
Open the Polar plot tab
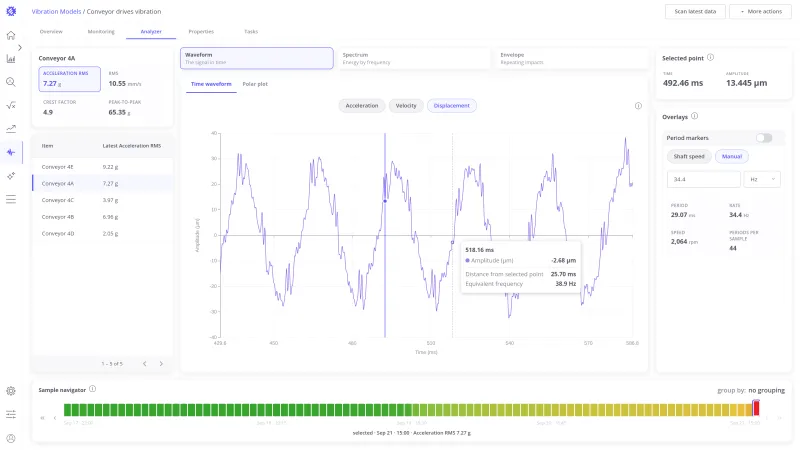(x=255, y=84)
